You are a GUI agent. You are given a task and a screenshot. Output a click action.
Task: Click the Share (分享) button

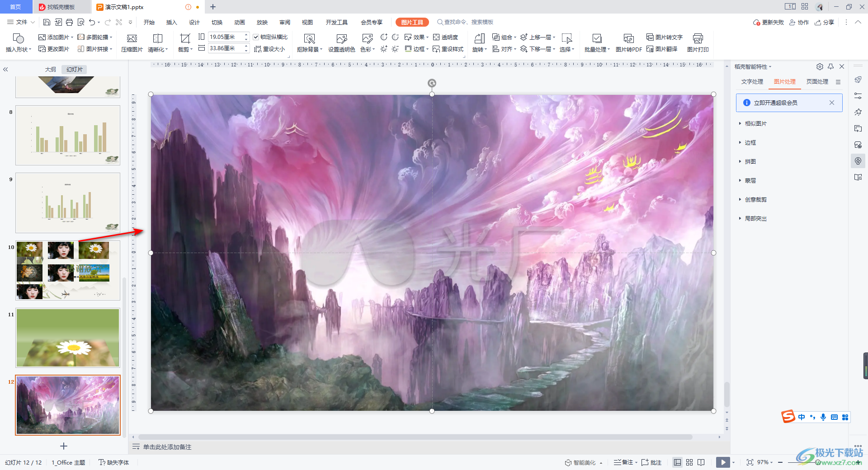tap(825, 22)
